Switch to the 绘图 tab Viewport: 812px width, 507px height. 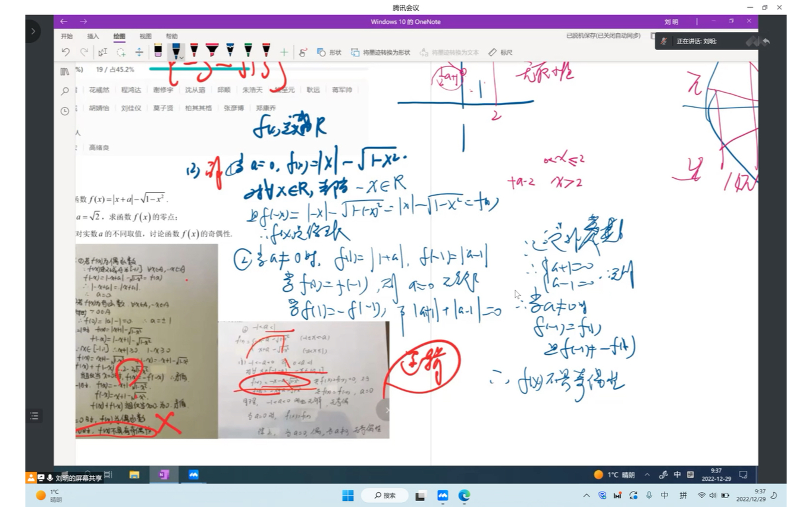119,36
